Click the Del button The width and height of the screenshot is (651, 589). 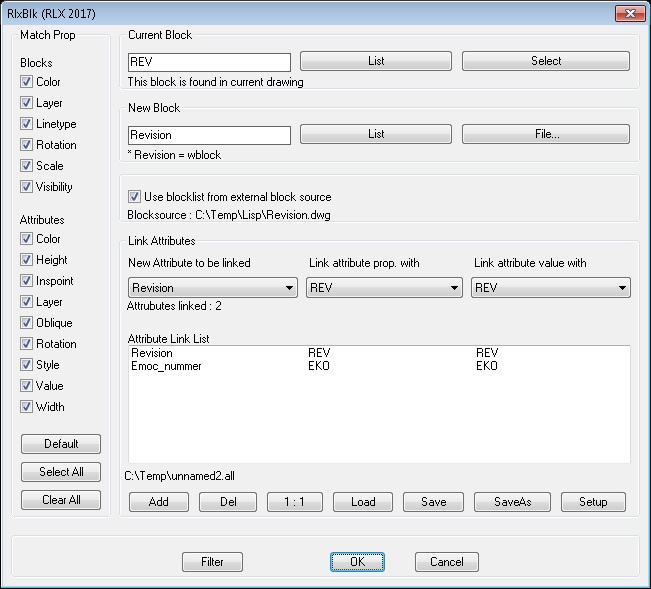(228, 502)
